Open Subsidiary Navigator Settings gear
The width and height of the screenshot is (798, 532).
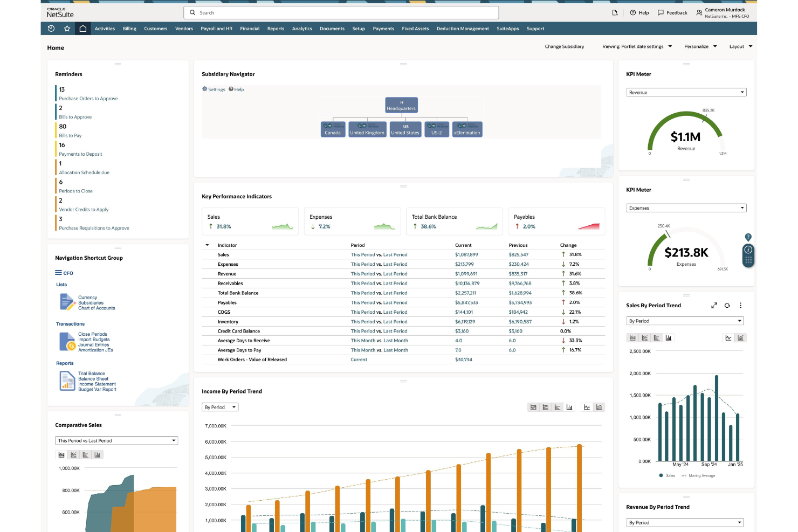point(204,89)
